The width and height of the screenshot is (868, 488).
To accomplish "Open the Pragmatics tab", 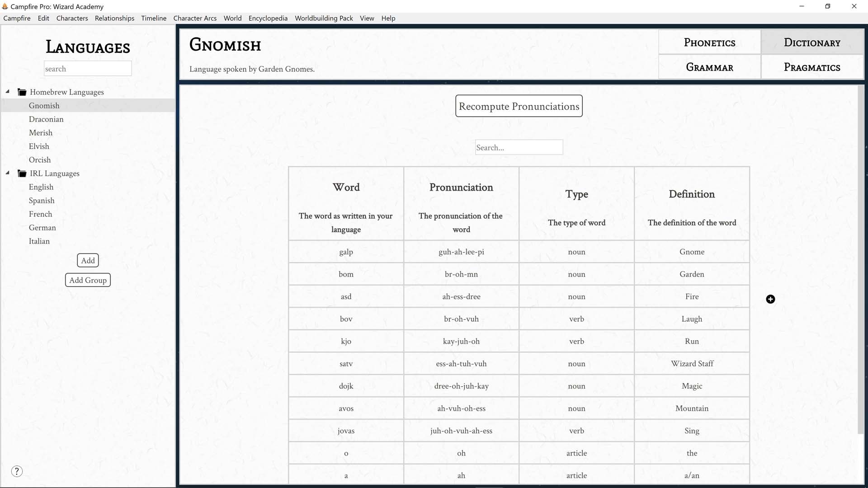I will [x=811, y=67].
